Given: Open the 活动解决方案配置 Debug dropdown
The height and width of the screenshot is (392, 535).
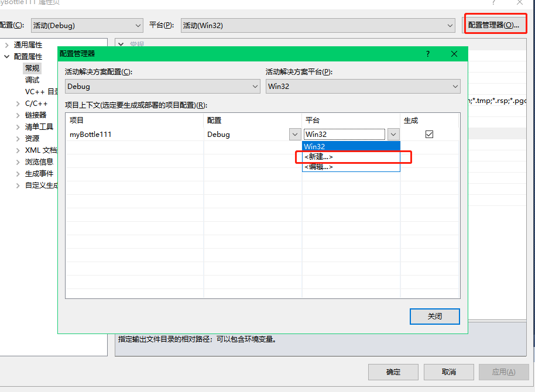Looking at the screenshot, I should click(x=162, y=87).
